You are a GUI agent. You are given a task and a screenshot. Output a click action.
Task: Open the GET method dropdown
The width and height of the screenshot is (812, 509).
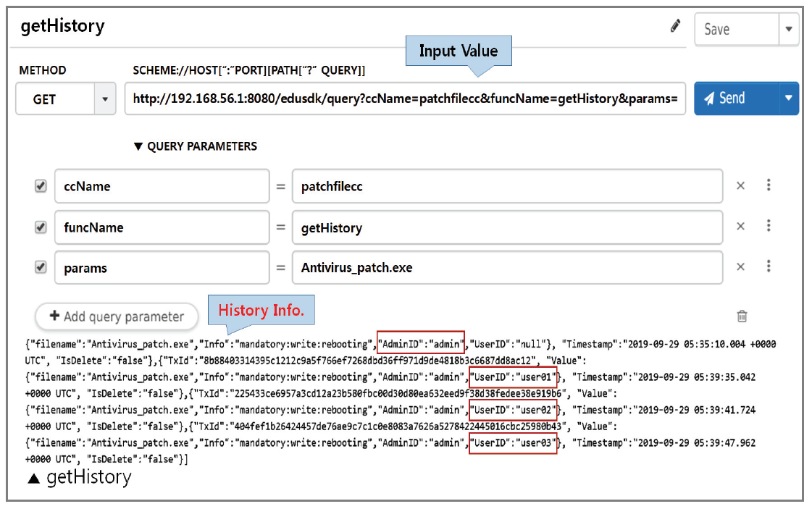click(x=104, y=99)
